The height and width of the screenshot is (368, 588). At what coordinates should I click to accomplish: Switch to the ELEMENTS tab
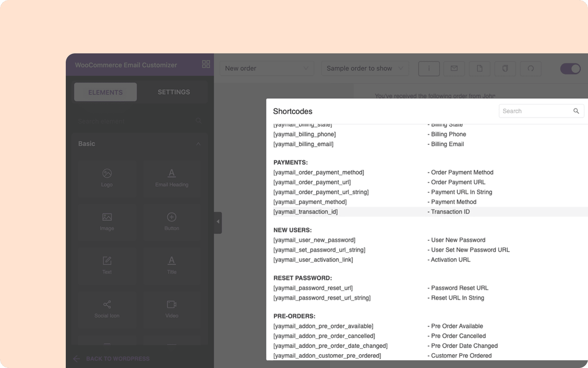pyautogui.click(x=105, y=92)
